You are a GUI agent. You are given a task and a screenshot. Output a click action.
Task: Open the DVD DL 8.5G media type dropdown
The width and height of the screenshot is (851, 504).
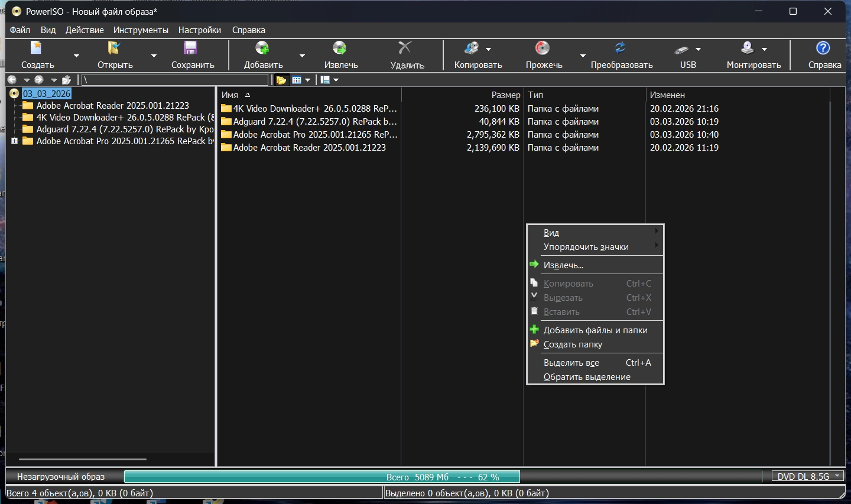(x=808, y=476)
